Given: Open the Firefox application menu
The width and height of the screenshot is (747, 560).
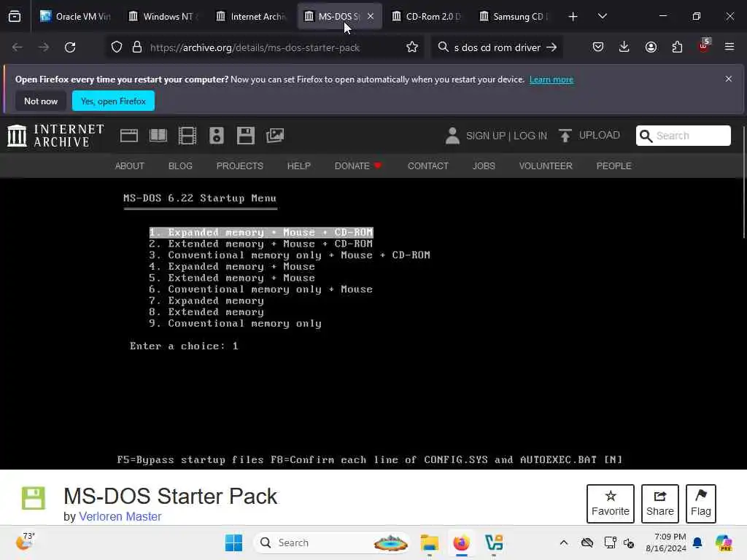Looking at the screenshot, I should [x=729, y=47].
